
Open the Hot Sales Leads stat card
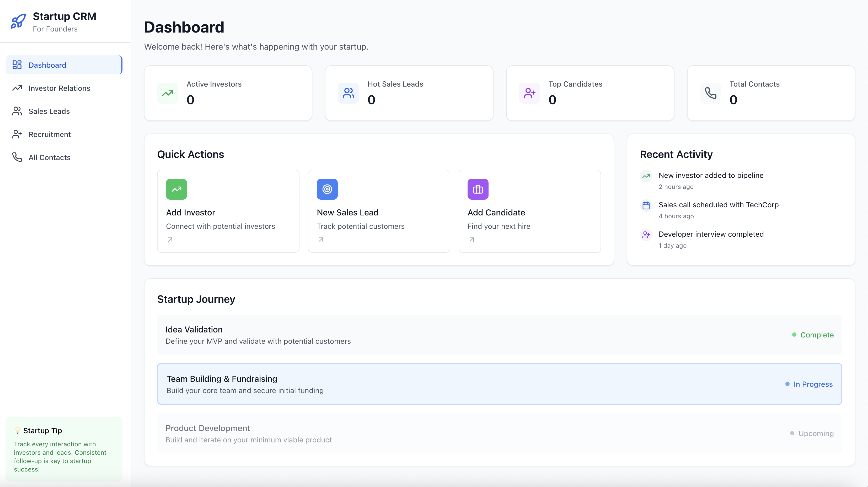tap(409, 93)
